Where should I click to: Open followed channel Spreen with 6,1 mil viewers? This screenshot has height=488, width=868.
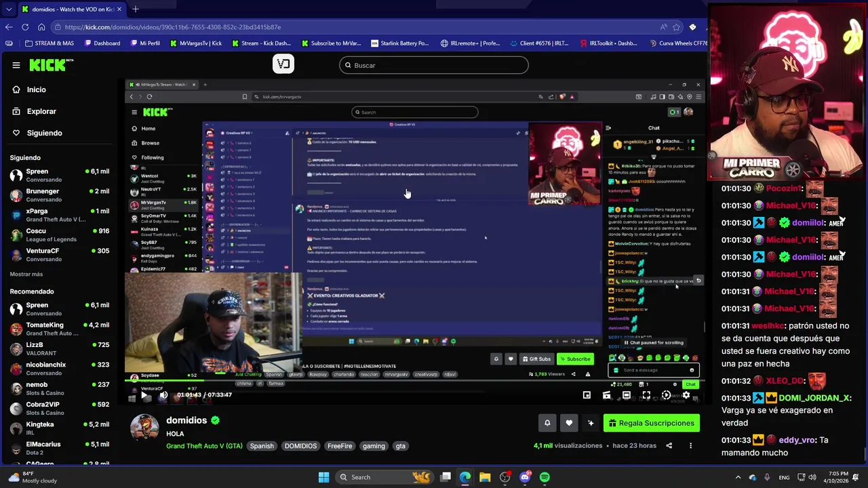60,175
